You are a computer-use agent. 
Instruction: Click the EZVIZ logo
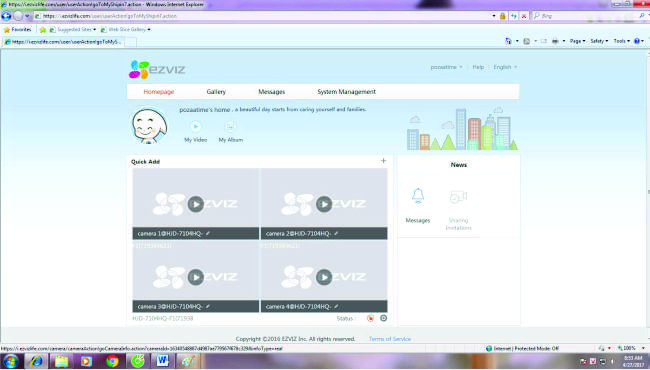157,69
